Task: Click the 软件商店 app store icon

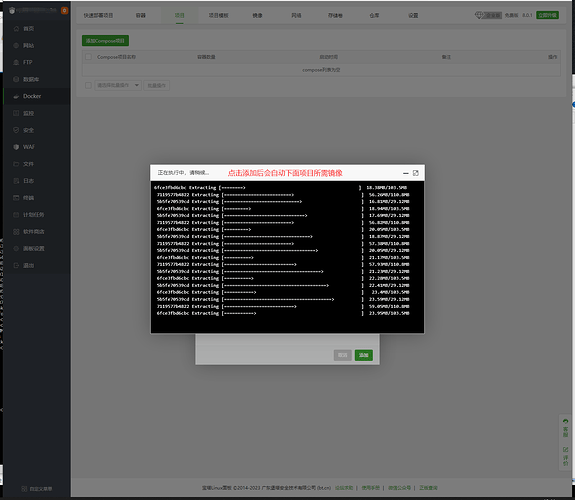Action: [16, 232]
